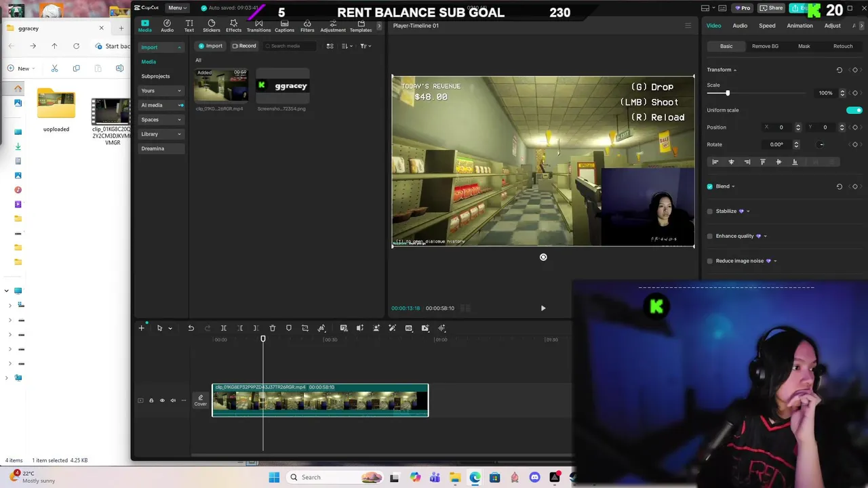Screen dimensions: 868x488
Task: Play the preview video
Action: coord(543,308)
